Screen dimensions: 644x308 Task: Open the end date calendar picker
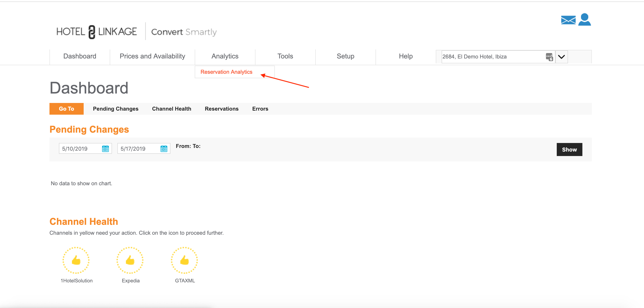coord(164,149)
